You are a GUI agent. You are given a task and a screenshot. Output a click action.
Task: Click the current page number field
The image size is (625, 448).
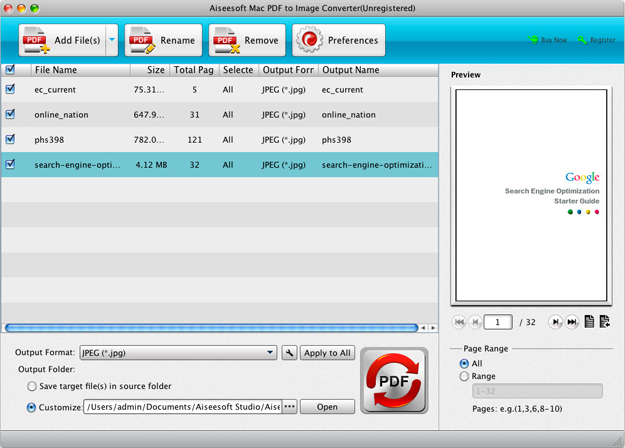[x=497, y=322]
